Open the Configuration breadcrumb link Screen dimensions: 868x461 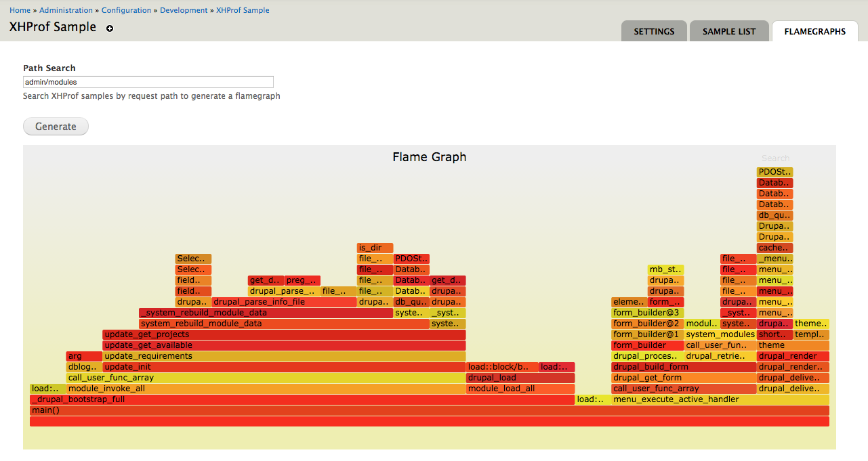pyautogui.click(x=127, y=9)
